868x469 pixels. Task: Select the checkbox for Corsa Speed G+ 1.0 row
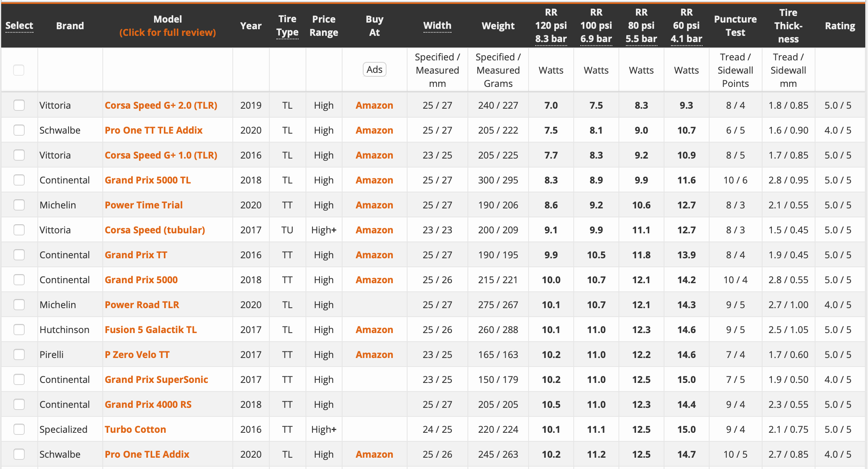click(19, 155)
